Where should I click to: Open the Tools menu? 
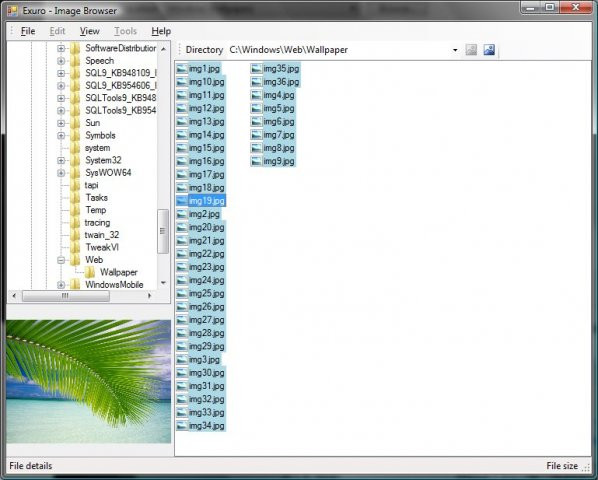pos(125,31)
